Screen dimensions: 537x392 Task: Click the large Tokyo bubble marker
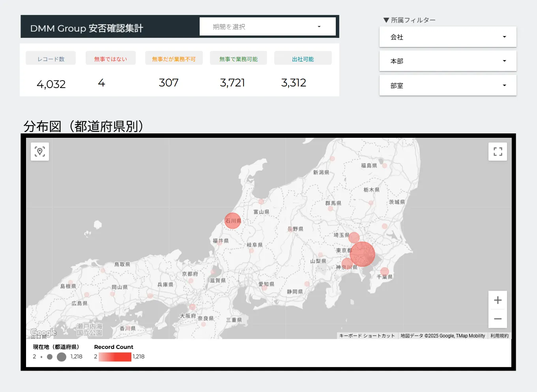(x=362, y=254)
